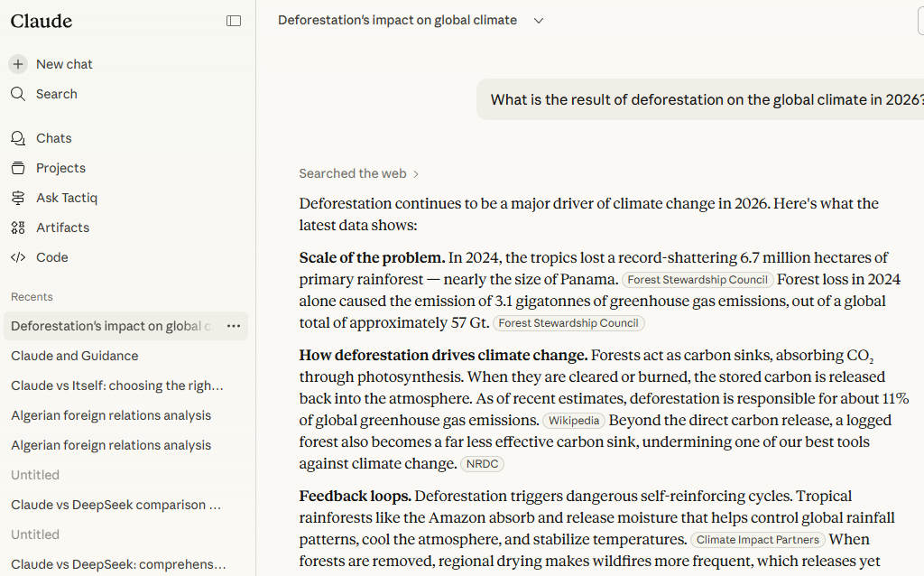
Task: Open the Climate Impact Partners citation
Action: (x=757, y=540)
